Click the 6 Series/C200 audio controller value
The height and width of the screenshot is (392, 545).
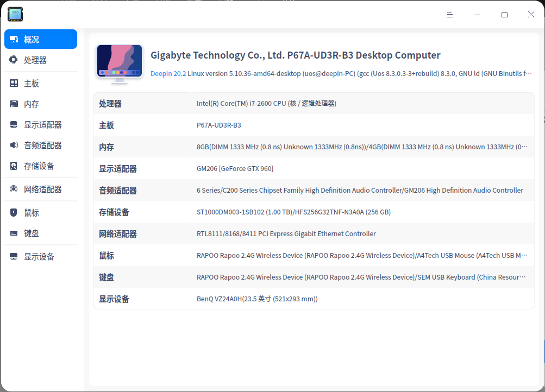[x=360, y=190]
